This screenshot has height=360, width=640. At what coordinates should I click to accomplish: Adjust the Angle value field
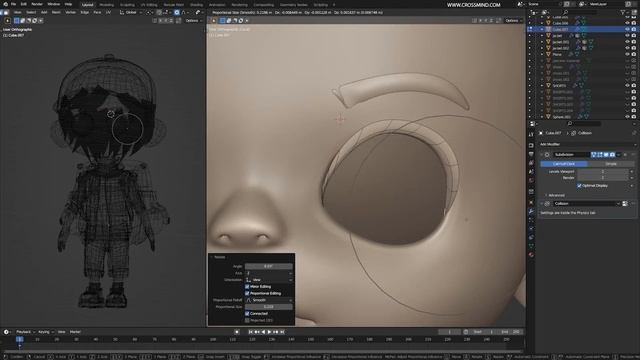269,266
